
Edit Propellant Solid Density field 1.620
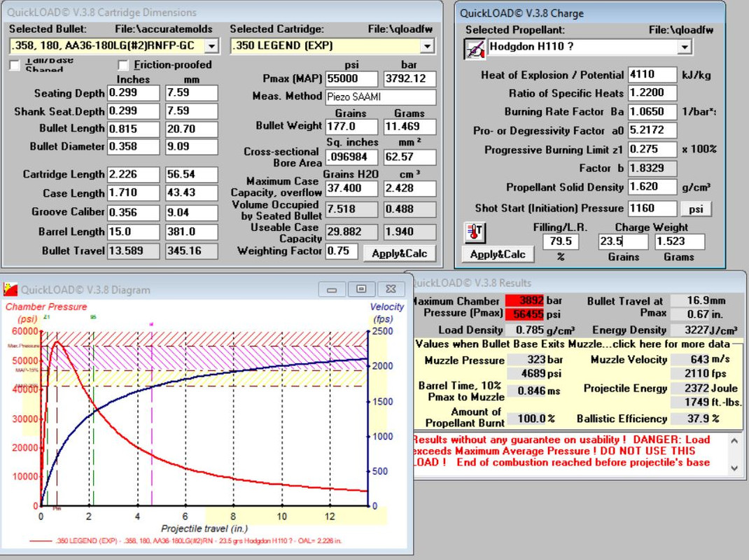coord(652,187)
